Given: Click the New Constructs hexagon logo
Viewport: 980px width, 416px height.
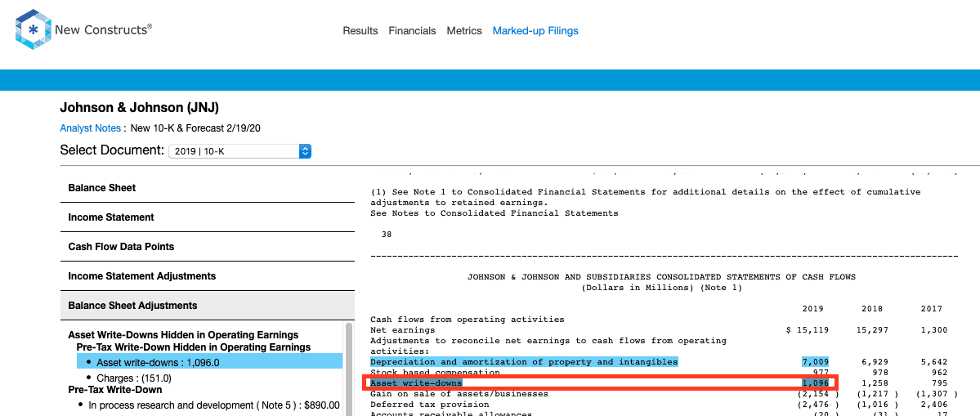Looking at the screenshot, I should coord(34,29).
